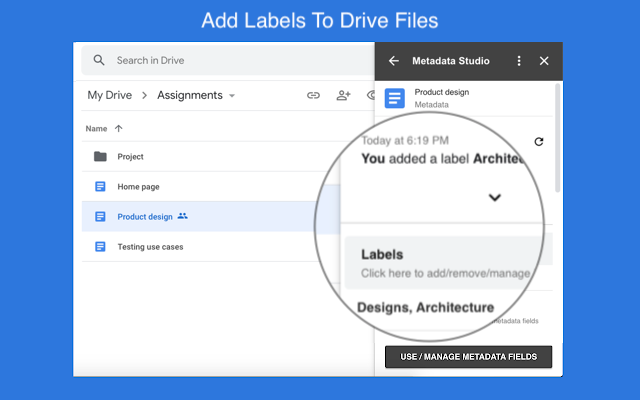Click the 'You added a label' activity entry

point(442,158)
